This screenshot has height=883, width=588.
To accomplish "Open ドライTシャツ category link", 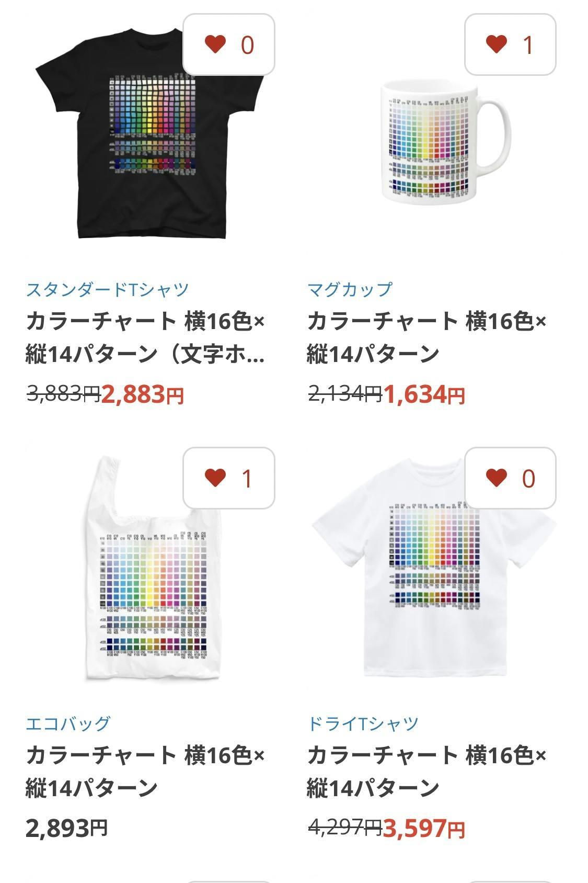I will point(363,723).
